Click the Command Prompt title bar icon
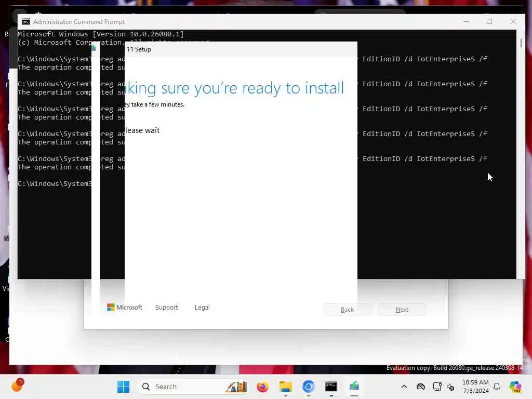 pos(26,22)
